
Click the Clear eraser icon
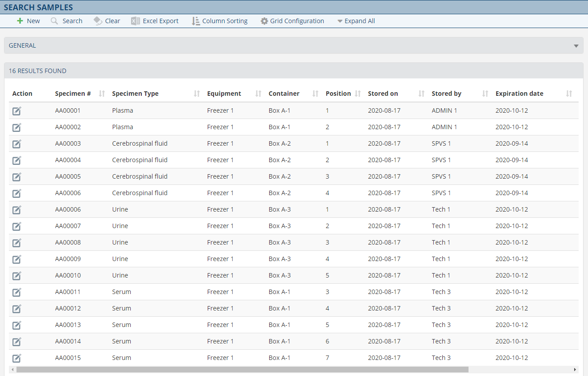98,21
